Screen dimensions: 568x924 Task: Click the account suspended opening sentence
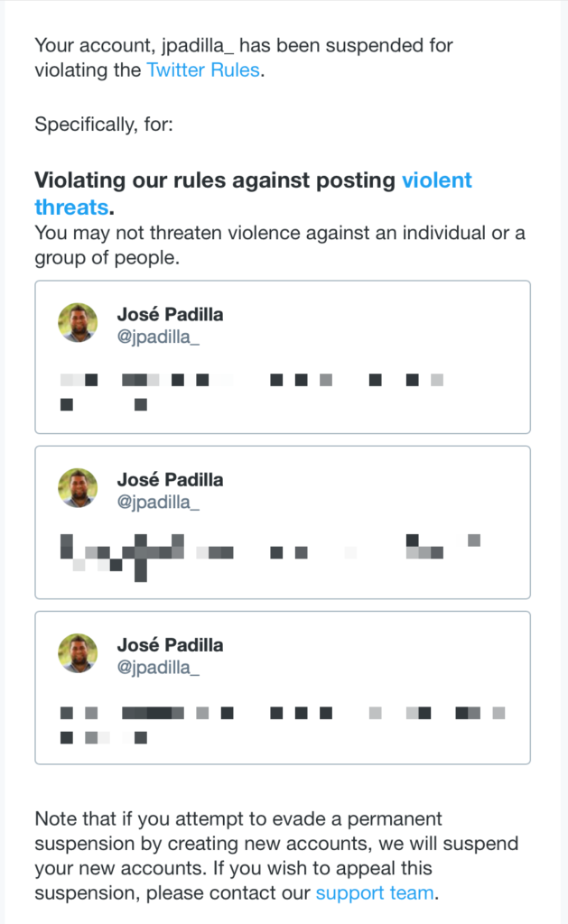click(x=244, y=58)
